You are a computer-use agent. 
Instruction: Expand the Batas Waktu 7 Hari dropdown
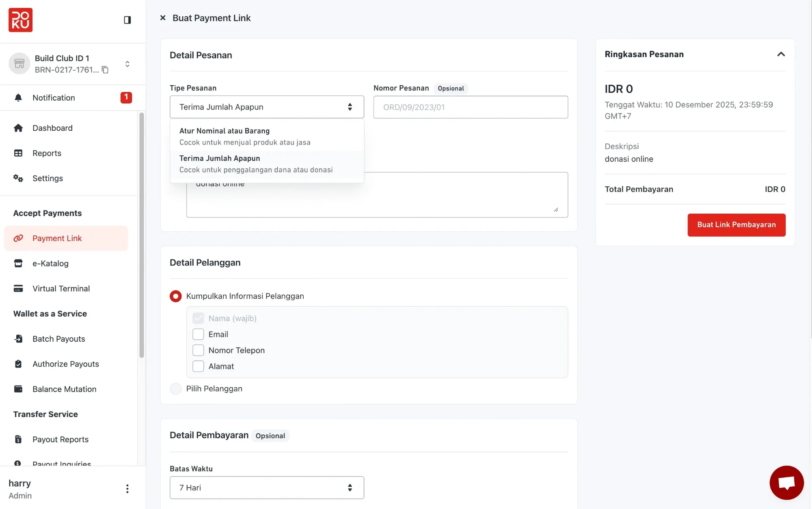point(266,487)
